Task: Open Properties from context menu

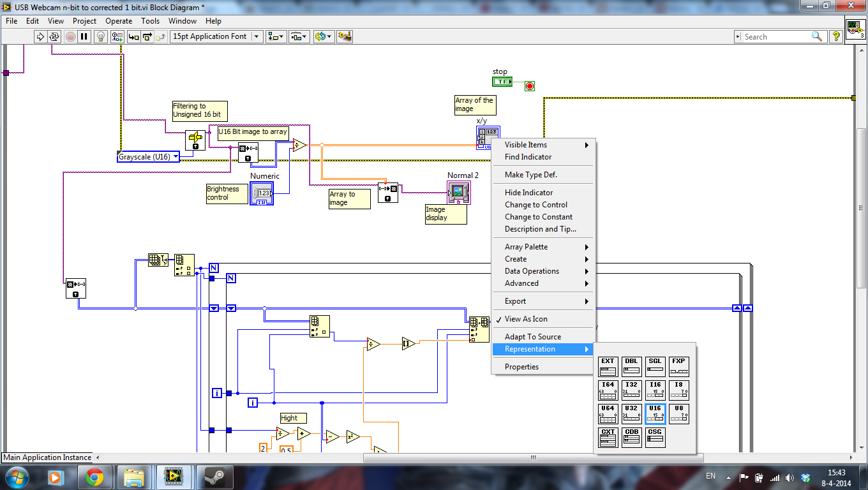Action: pos(544,367)
